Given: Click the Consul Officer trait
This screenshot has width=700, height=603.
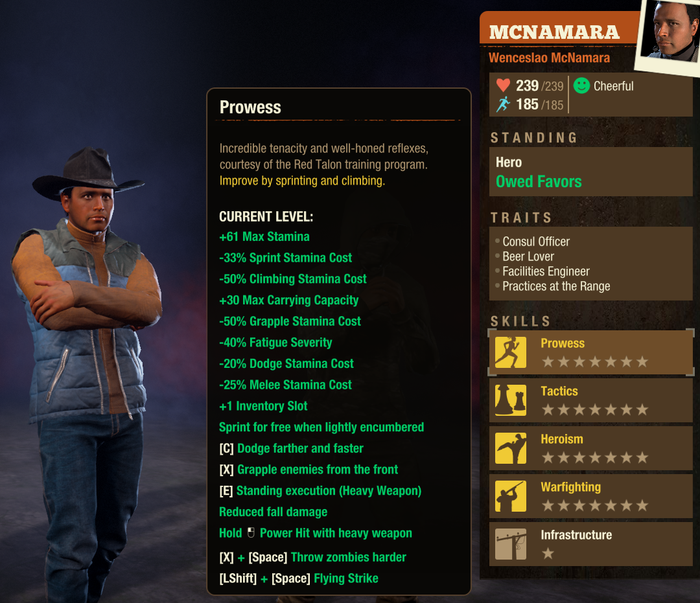Looking at the screenshot, I should tap(536, 242).
